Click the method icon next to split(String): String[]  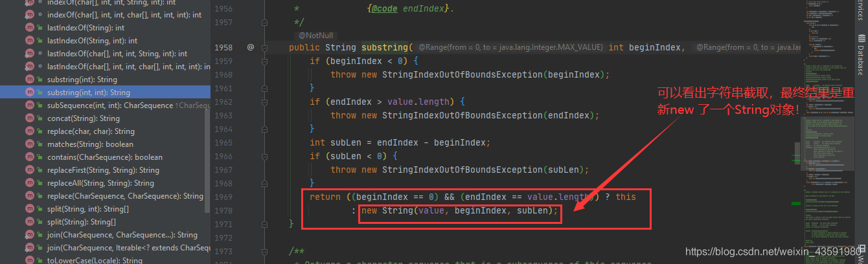(30, 222)
